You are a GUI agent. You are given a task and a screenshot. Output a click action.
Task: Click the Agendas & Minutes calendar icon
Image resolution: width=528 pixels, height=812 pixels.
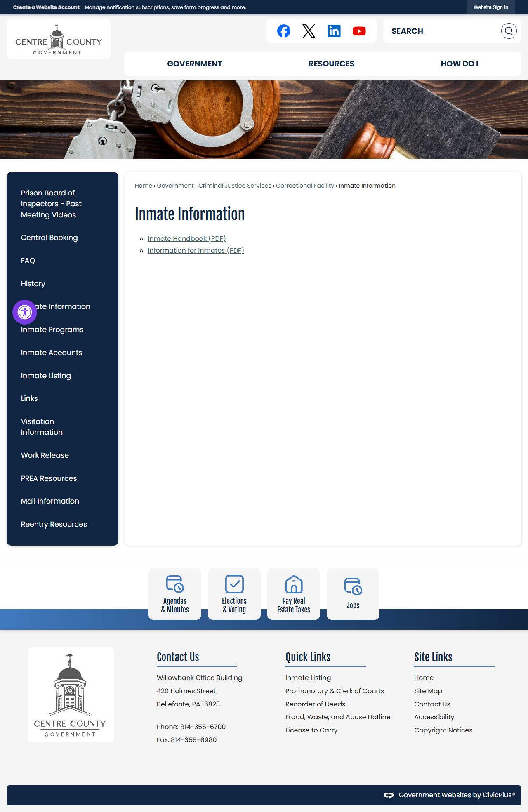[175, 584]
